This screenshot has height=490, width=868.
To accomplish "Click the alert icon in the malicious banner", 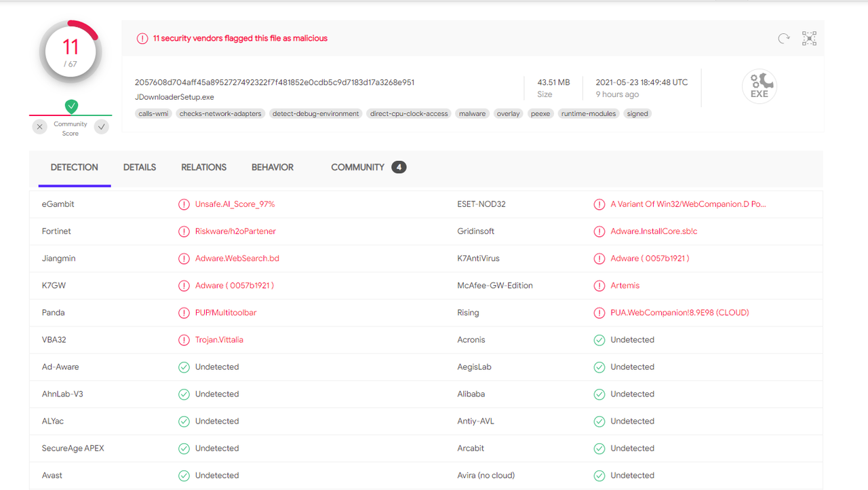I will click(142, 39).
